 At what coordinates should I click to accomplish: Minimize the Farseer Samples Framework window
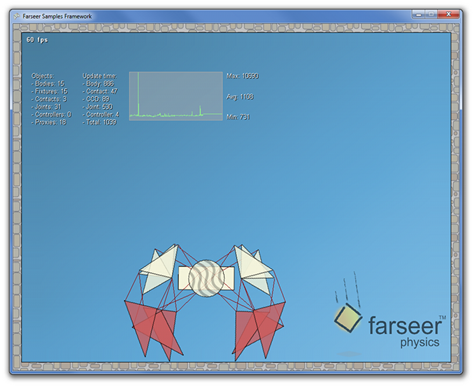point(419,14)
